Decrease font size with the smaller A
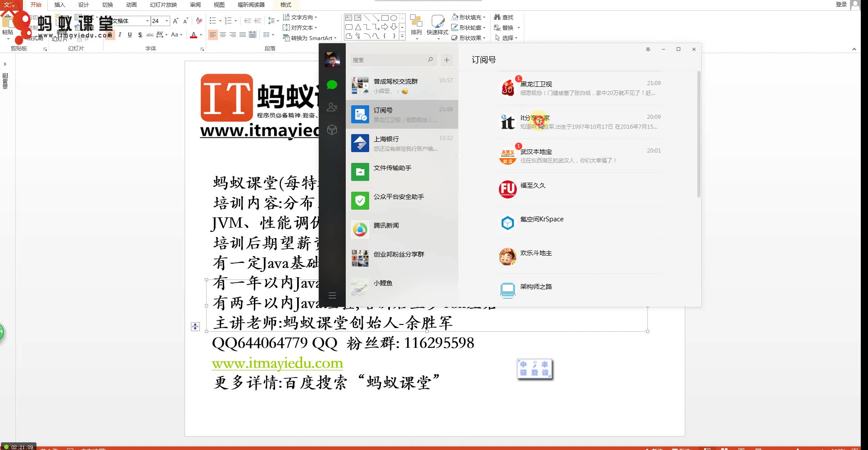This screenshot has width=868, height=450. pyautogui.click(x=185, y=21)
